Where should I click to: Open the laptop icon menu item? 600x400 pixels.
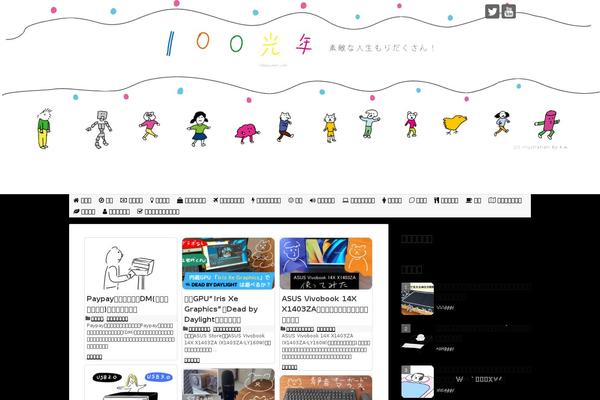coord(359,200)
